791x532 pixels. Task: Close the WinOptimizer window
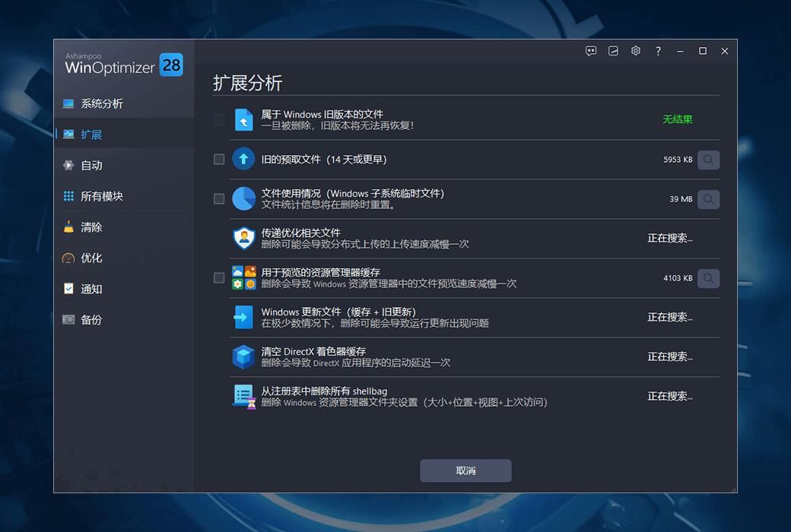click(724, 51)
